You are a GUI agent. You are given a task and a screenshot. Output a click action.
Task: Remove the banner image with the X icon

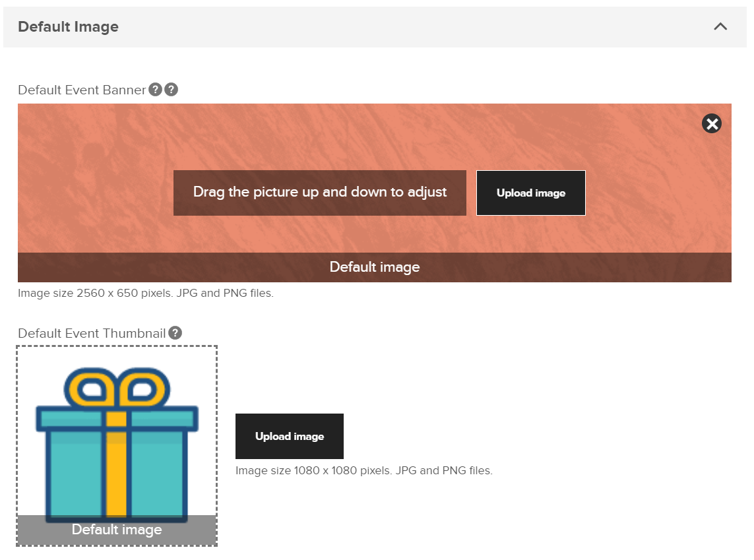[x=711, y=123]
